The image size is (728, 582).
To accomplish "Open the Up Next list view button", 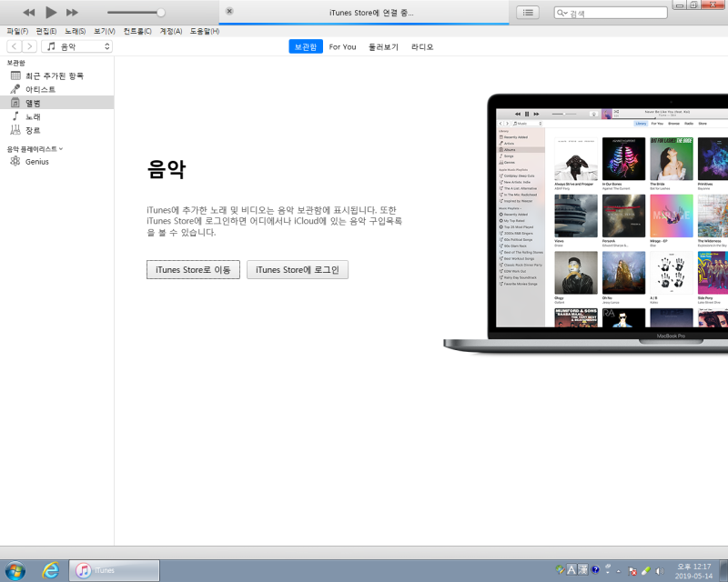I will (528, 13).
